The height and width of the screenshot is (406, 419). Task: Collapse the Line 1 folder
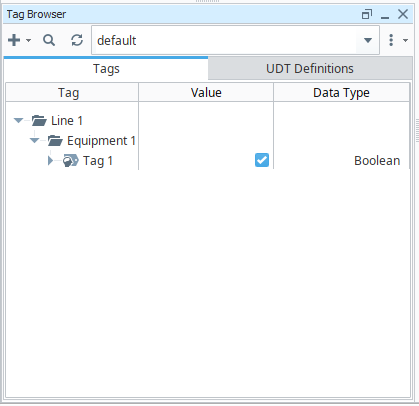[x=18, y=120]
